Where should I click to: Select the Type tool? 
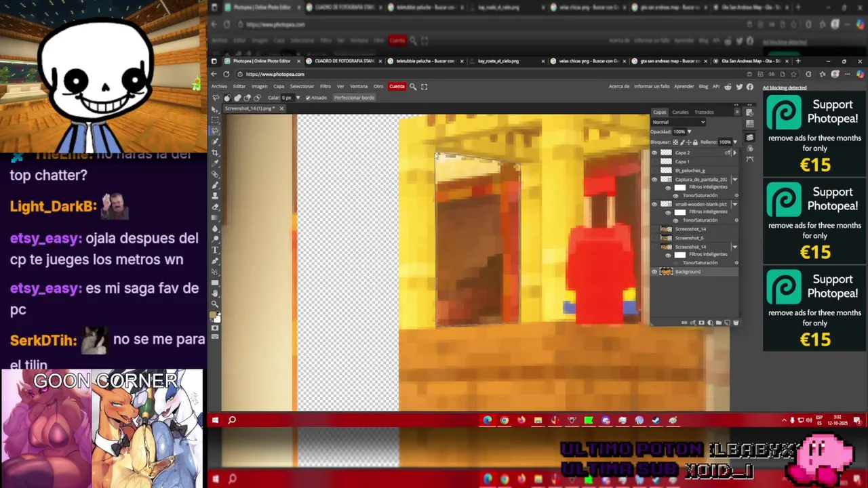point(216,250)
